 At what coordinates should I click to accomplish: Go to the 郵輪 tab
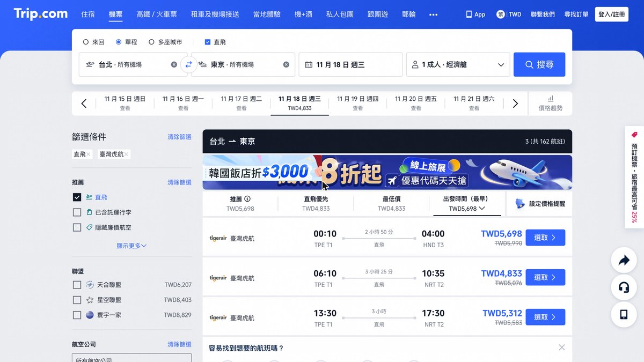pyautogui.click(x=409, y=14)
